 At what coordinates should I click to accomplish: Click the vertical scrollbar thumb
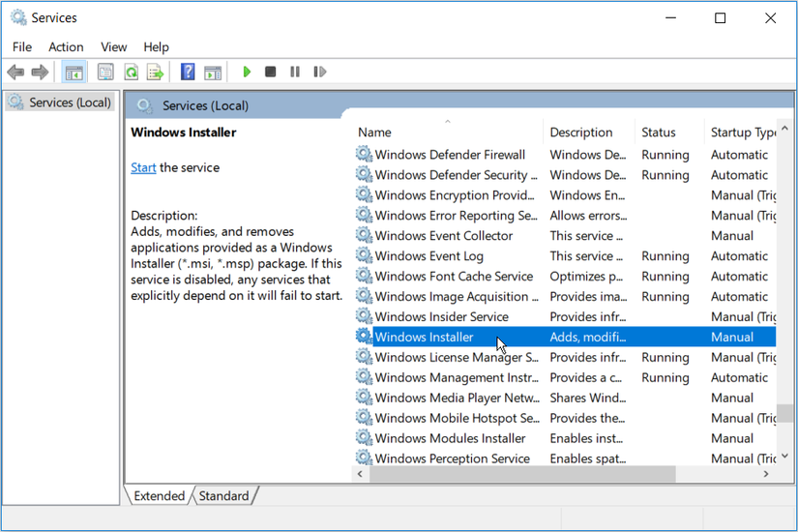pyautogui.click(x=786, y=411)
